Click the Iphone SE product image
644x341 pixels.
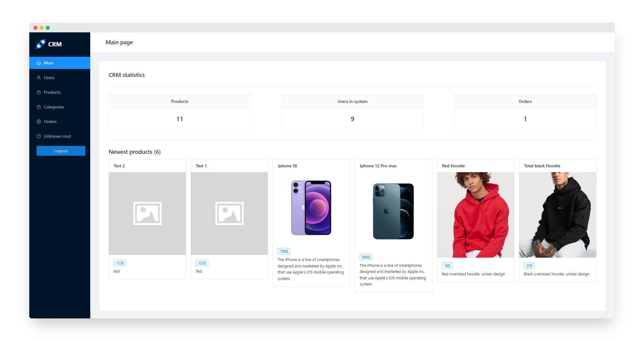(x=311, y=208)
